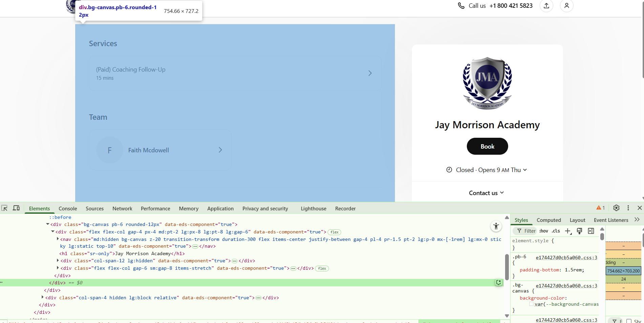Click the 754.662×703.200 box model content
The width and height of the screenshot is (644, 323).
(623, 271)
